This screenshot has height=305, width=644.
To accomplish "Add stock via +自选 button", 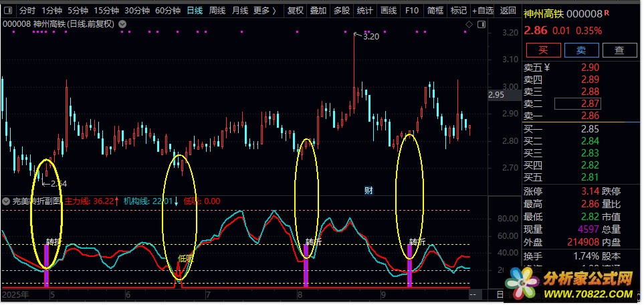I will coord(484,11).
